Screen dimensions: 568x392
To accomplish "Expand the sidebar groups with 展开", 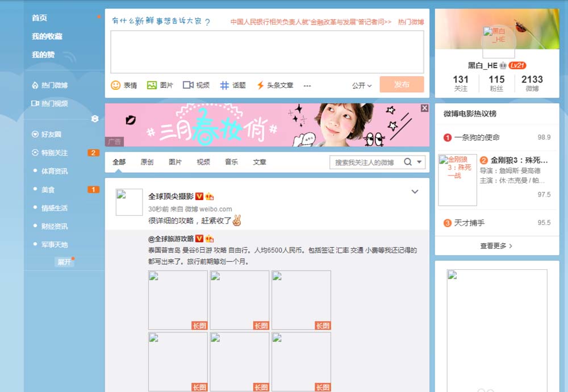I will click(x=65, y=261).
